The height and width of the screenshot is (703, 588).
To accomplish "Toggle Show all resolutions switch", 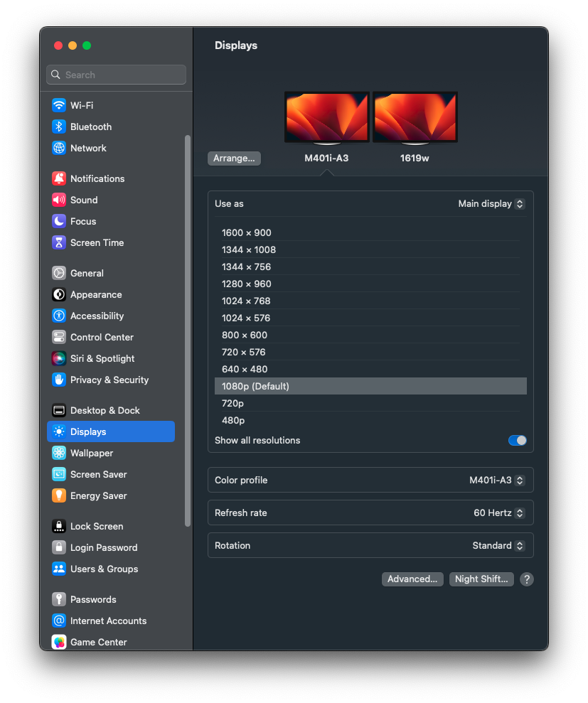I will click(517, 441).
